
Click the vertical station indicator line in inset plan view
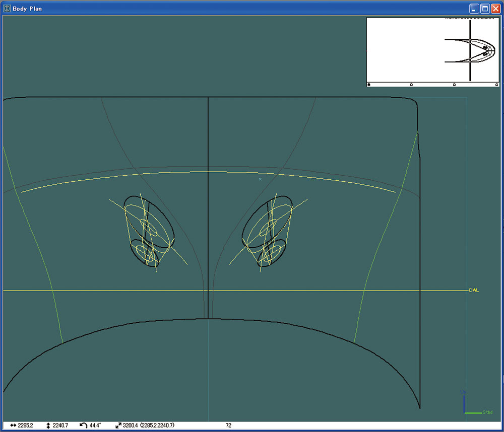click(470, 50)
